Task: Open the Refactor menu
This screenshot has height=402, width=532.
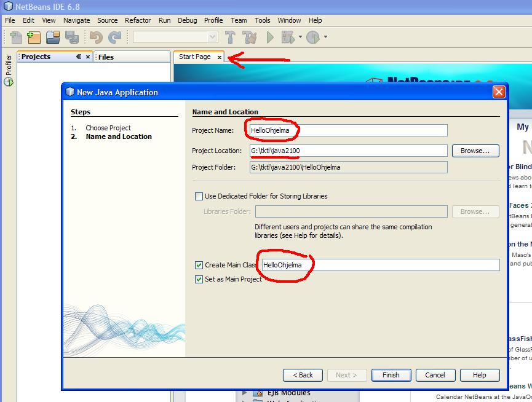Action: tap(138, 20)
